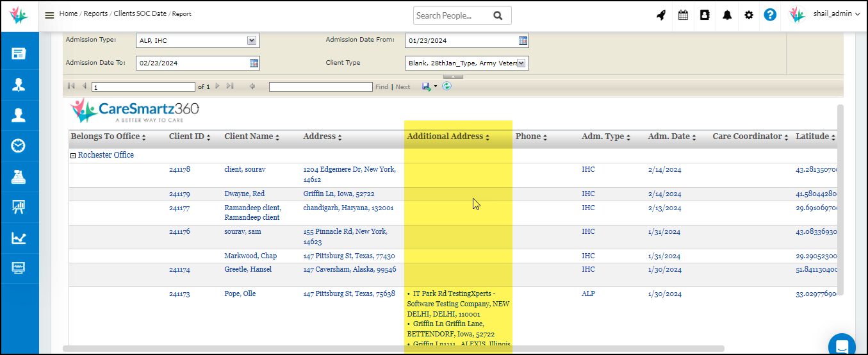Viewport: 868px width, 355px height.
Task: Click the report refresh icon
Action: tap(446, 87)
